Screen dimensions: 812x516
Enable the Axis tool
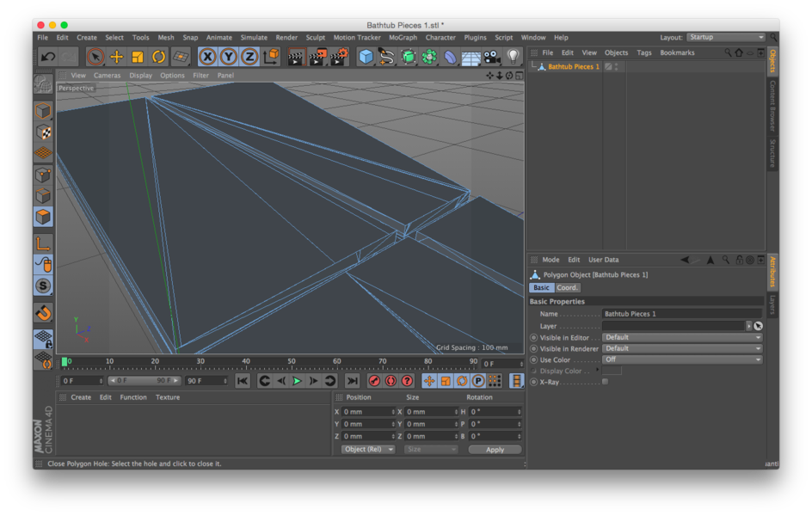coord(44,243)
